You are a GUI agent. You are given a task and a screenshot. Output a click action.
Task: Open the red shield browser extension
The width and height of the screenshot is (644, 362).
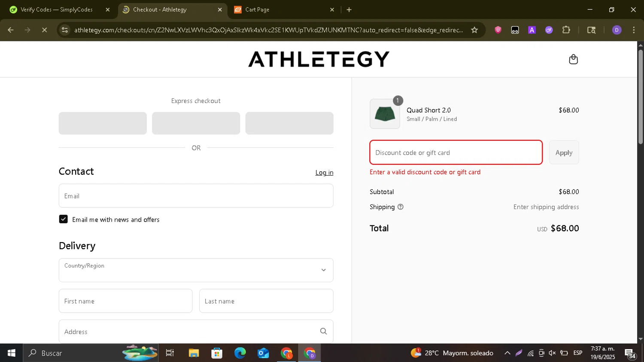click(498, 30)
